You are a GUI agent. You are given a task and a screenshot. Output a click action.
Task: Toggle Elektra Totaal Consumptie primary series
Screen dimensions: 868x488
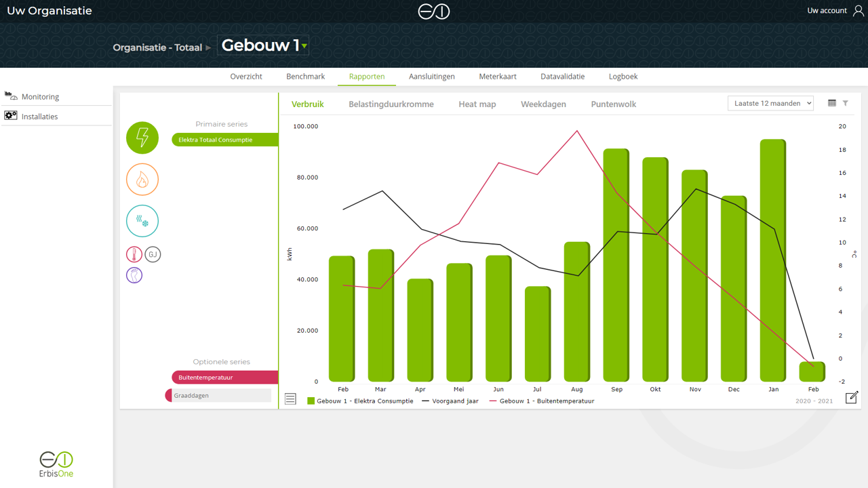click(x=224, y=140)
